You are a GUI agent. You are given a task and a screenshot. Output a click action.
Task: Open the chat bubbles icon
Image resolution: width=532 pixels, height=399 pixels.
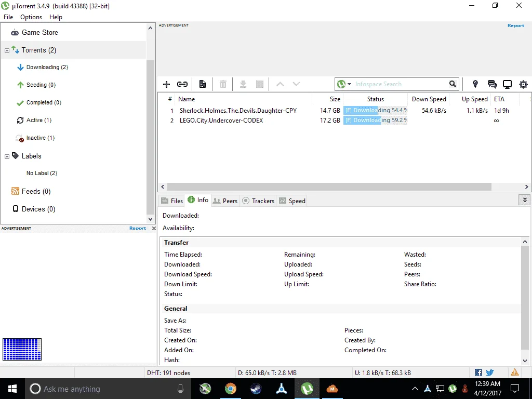tap(492, 84)
